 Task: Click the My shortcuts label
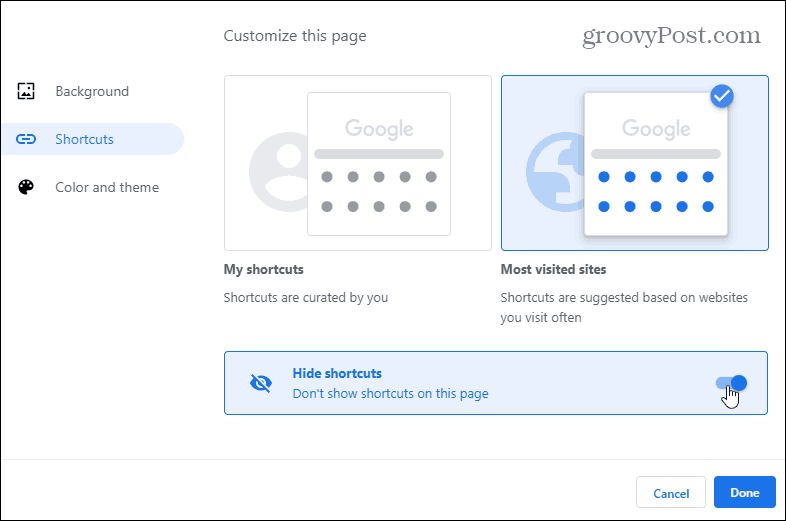(x=264, y=269)
